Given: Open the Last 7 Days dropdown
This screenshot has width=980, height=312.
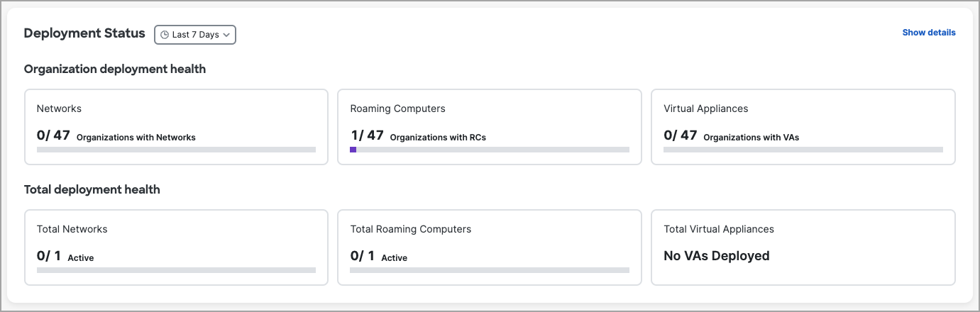Looking at the screenshot, I should pos(195,34).
